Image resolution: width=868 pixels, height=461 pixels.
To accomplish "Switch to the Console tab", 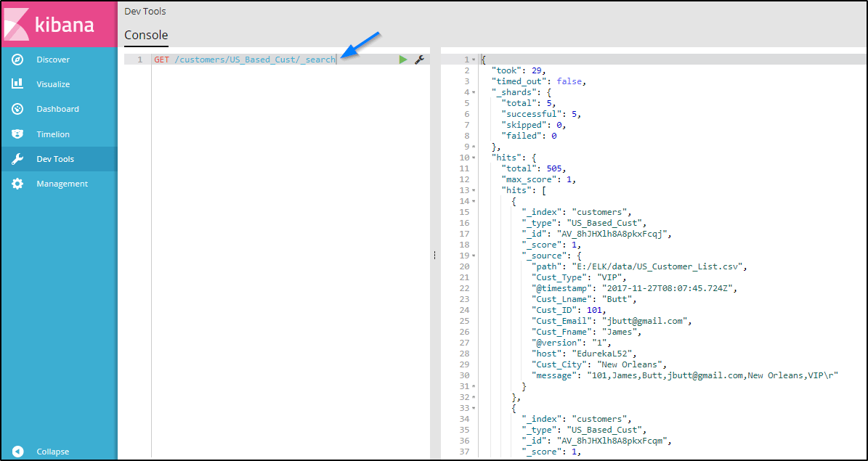I will click(x=146, y=35).
